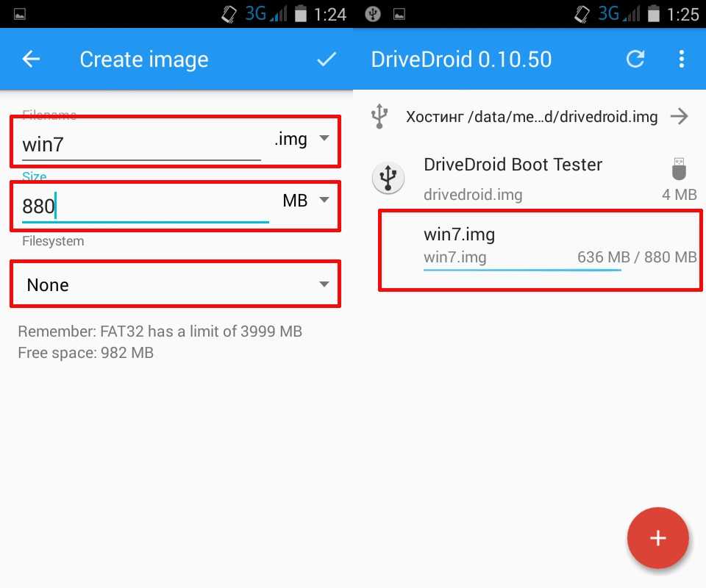Open the .img file extension dropdown
Viewport: 706px width, 588px height.
(x=302, y=140)
